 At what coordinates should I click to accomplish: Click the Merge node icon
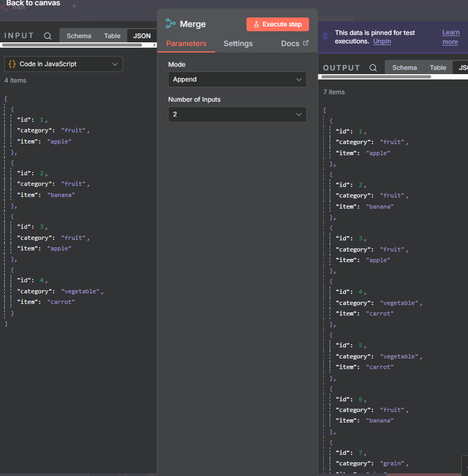click(171, 24)
